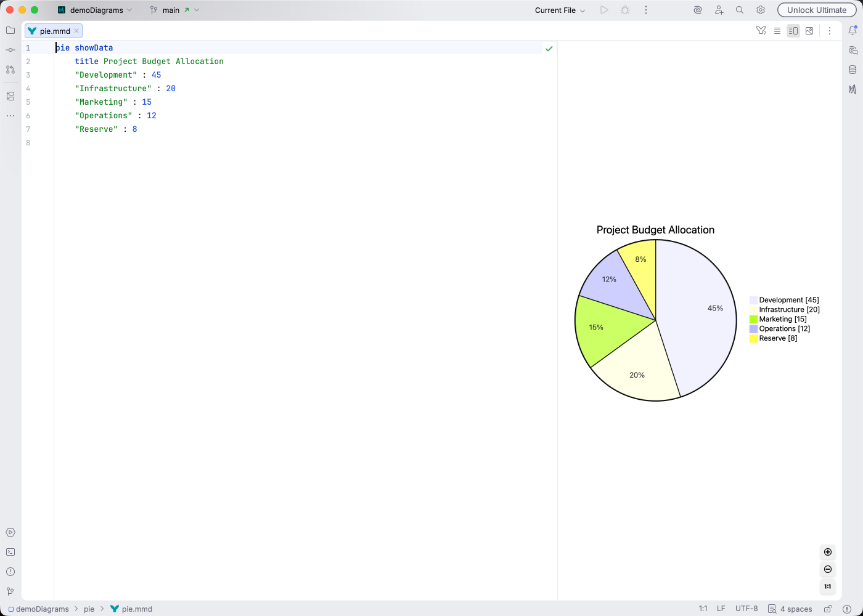Reset diagram zoom to 1:1
The image size is (863, 616).
point(827,586)
